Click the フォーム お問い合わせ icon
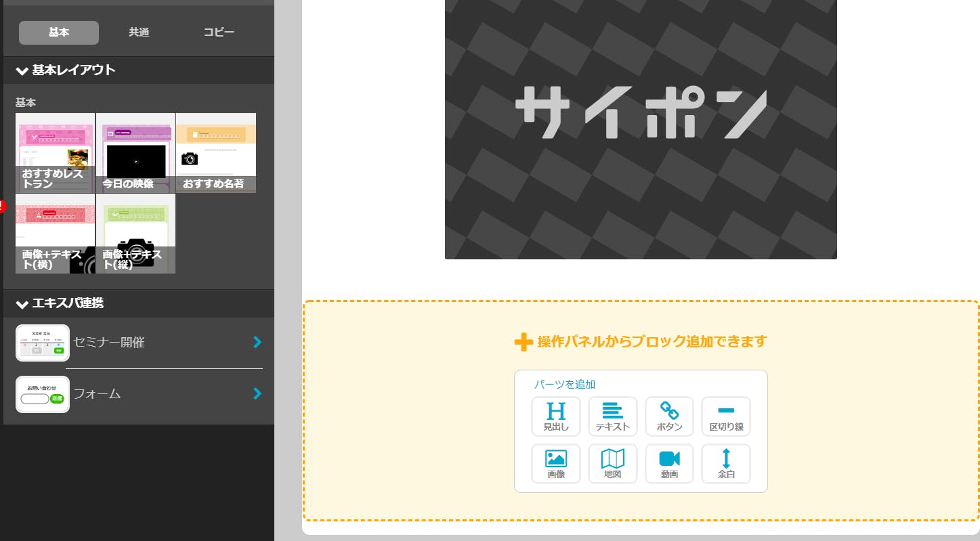Screen dimensions: 980x541 click(x=43, y=395)
